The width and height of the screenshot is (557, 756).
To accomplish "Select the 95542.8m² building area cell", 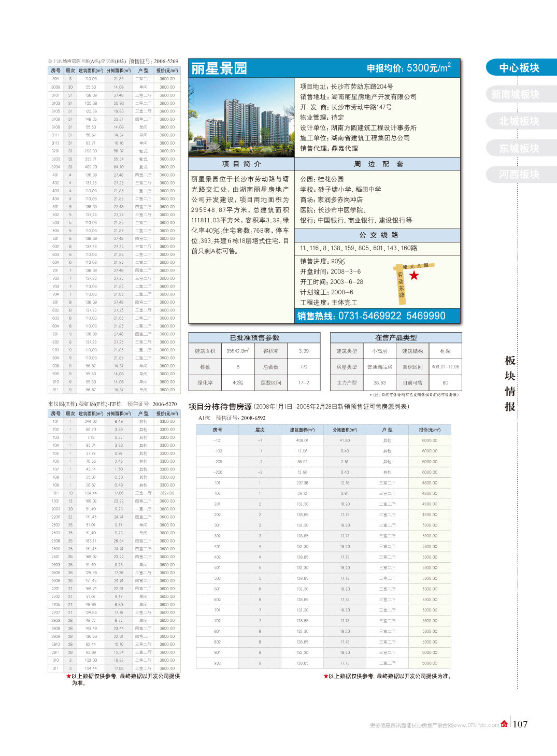I will [x=238, y=351].
